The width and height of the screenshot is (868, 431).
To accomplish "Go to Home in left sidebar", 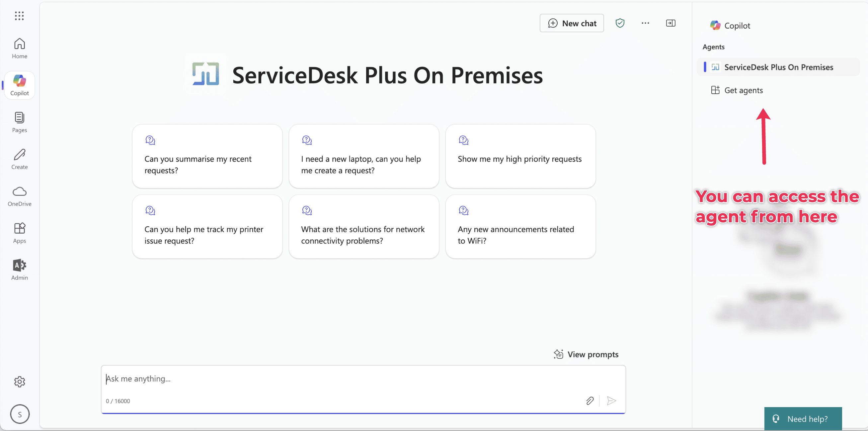I will [19, 48].
